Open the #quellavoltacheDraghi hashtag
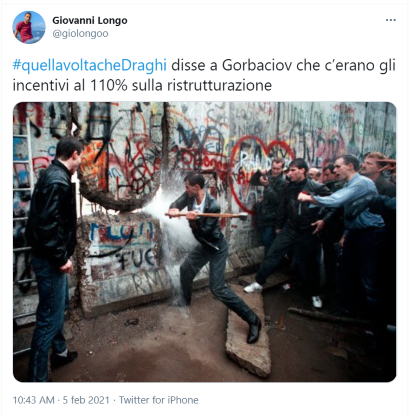 pos(89,65)
